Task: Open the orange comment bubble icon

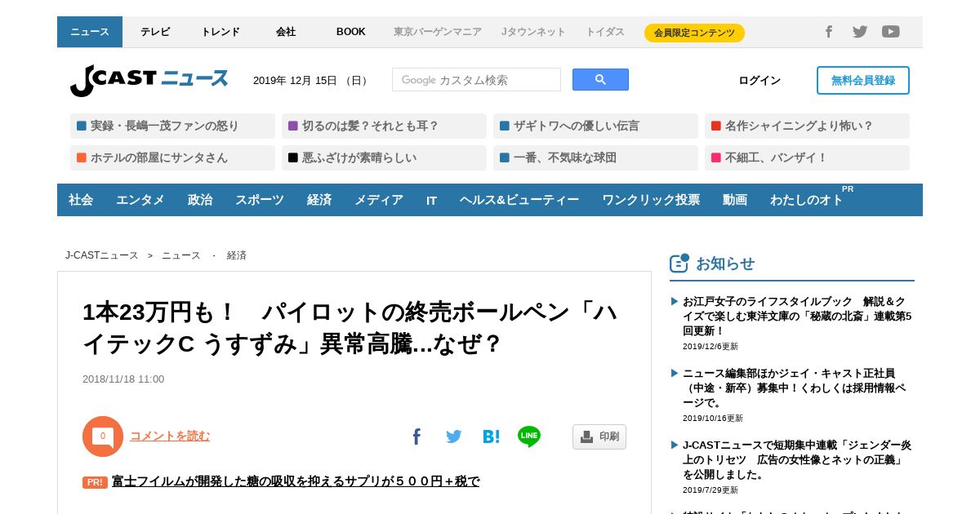Action: pos(103,436)
